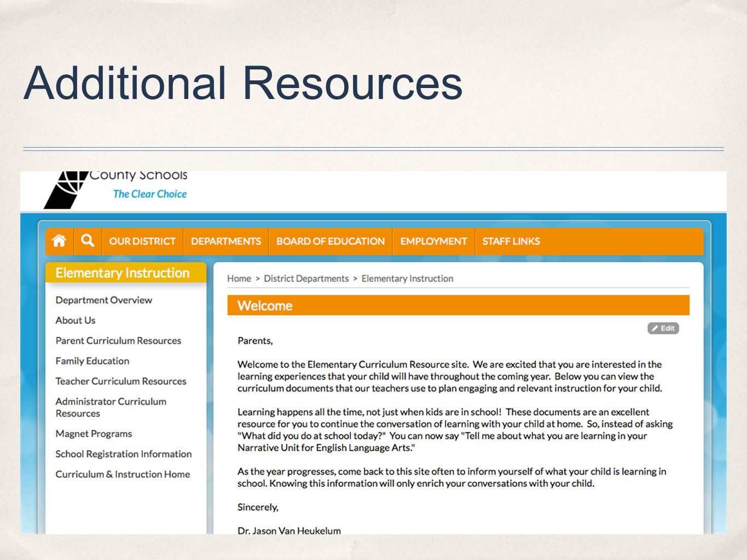
Task: Open Department Overview sidebar link
Action: tap(104, 300)
